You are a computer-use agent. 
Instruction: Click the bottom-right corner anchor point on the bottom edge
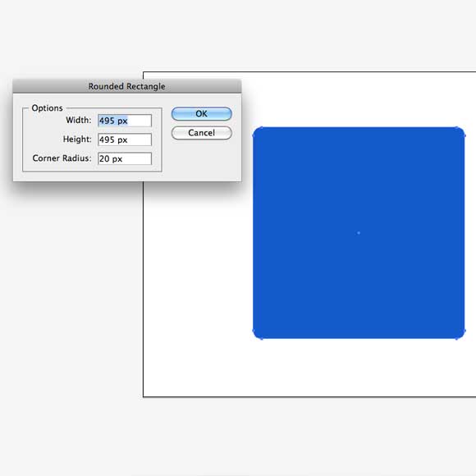456,338
